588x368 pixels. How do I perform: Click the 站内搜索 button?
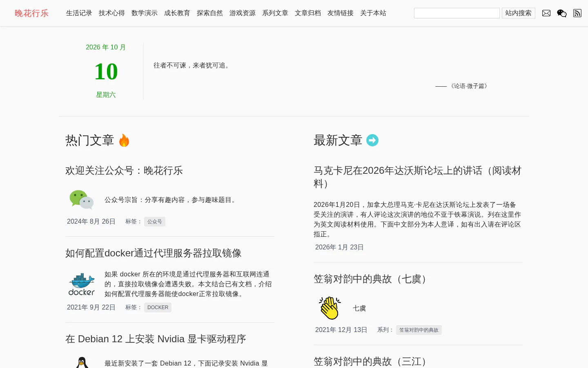click(x=519, y=13)
